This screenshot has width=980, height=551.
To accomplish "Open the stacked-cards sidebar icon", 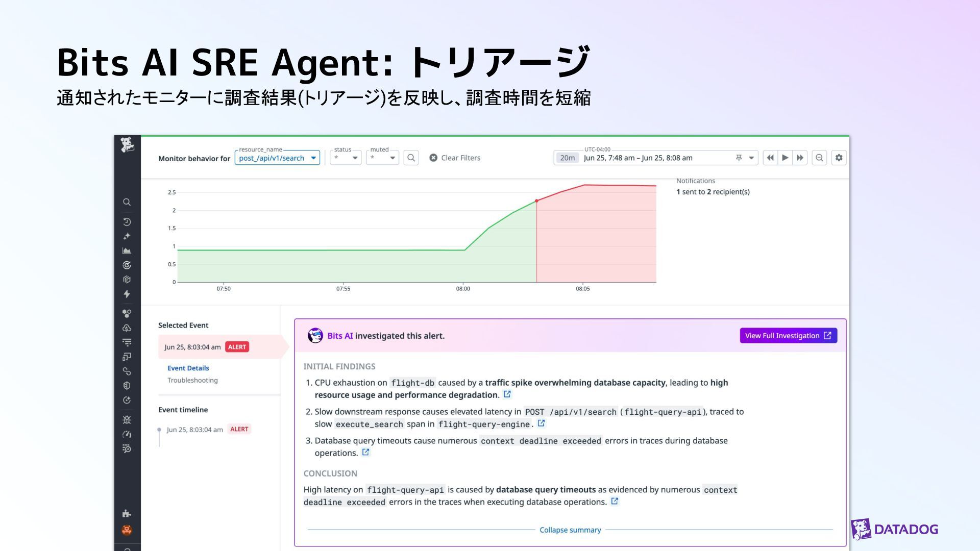I will 127,280.
